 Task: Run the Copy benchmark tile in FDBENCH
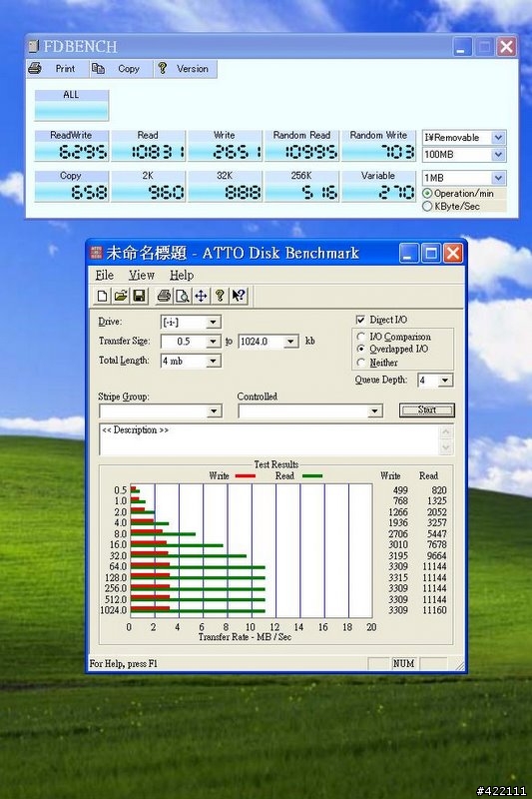(x=71, y=186)
